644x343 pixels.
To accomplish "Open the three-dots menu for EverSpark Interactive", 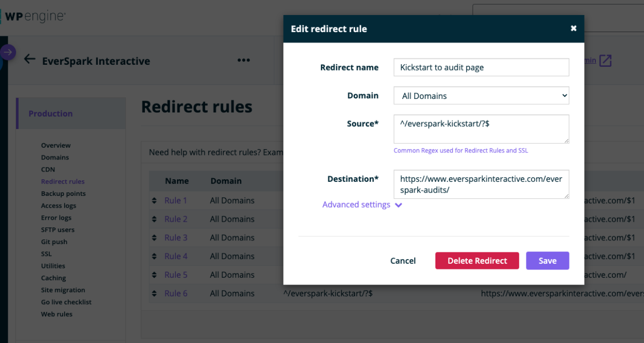I will coord(244,60).
